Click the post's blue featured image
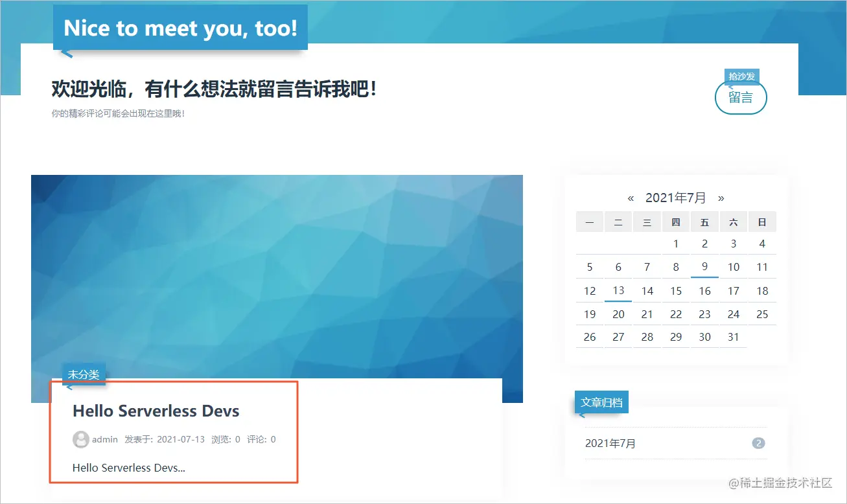847x504 pixels. pyautogui.click(x=277, y=276)
